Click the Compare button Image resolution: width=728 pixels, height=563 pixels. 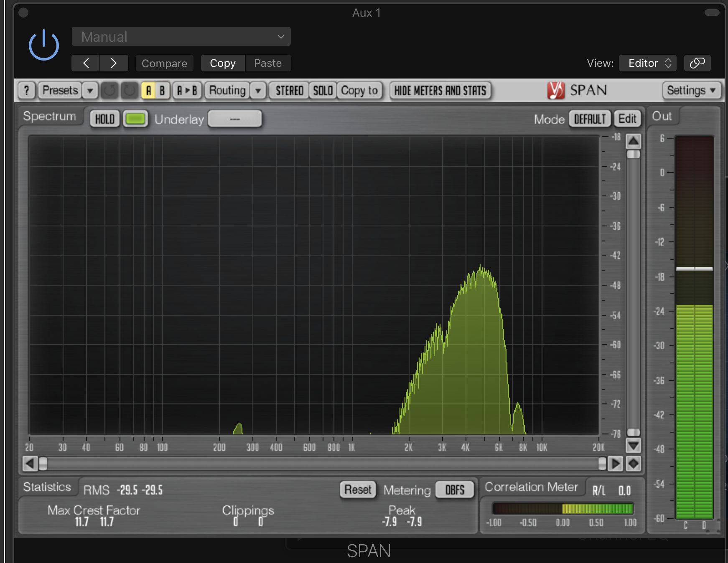[x=164, y=63]
